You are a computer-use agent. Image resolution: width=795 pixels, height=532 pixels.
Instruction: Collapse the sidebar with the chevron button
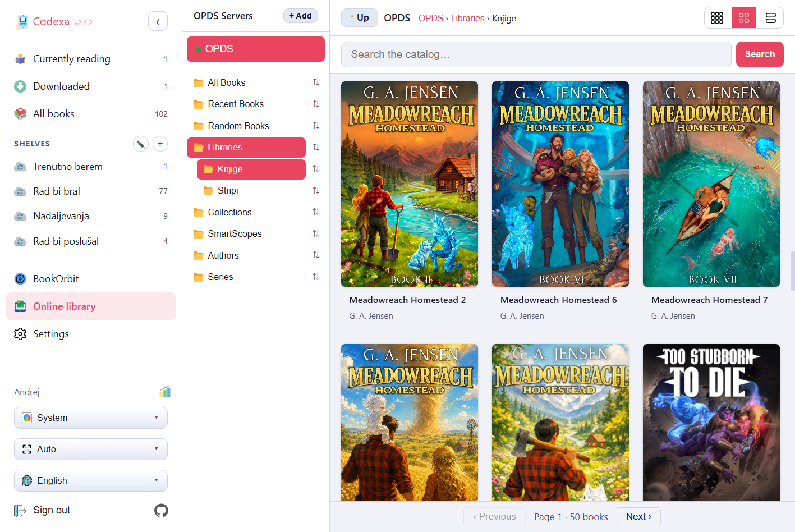[158, 21]
